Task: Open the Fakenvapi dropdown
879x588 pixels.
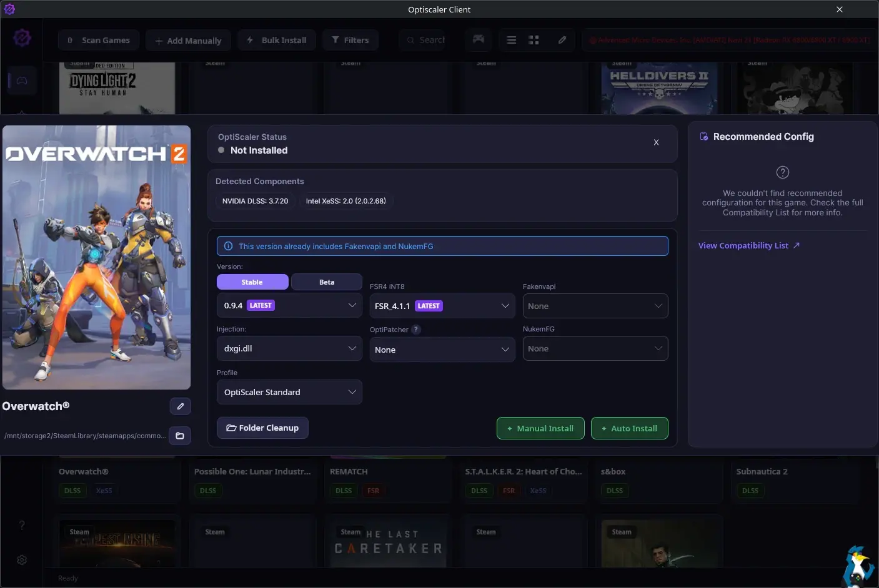Action: click(x=595, y=306)
